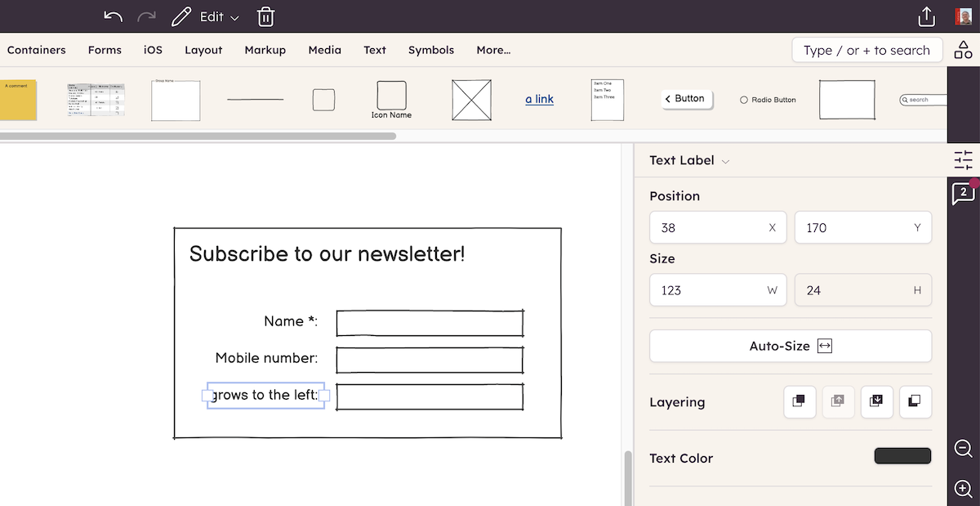The width and height of the screenshot is (980, 506).
Task: Click the project shapes icon below the avatar
Action: pos(964,49)
